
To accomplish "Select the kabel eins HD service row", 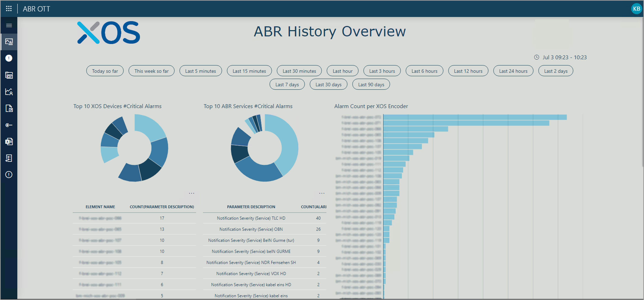I will [x=264, y=284].
